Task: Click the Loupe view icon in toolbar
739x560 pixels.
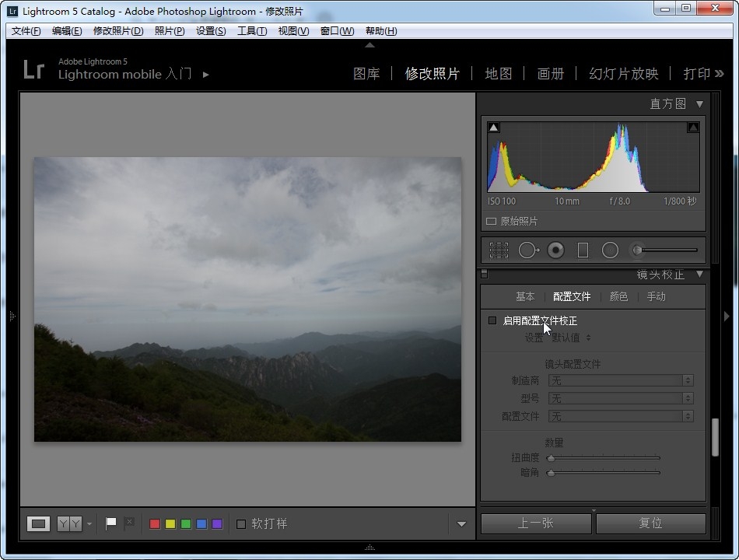Action: (x=38, y=523)
